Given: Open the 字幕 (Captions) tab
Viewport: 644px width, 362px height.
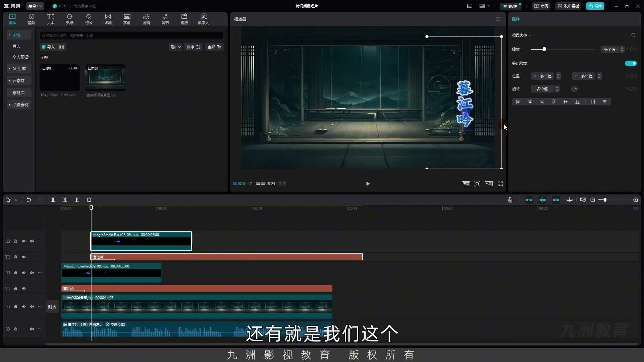Looking at the screenshot, I should pos(127,19).
